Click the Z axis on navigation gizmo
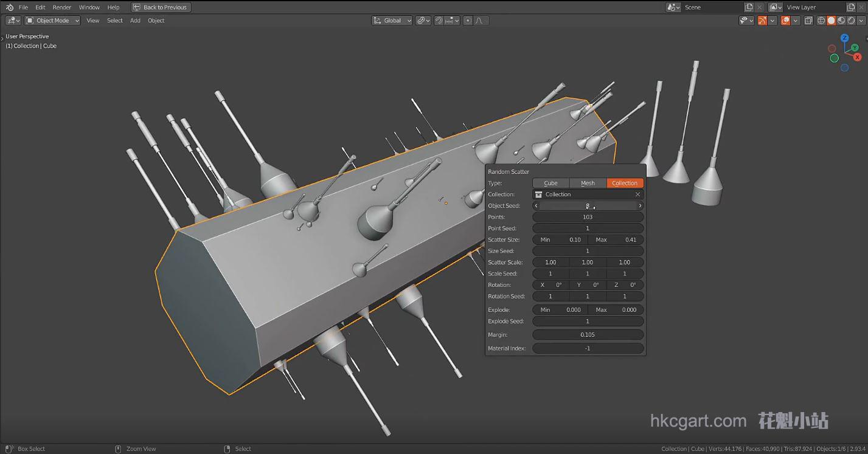This screenshot has height=454, width=868. [x=845, y=38]
